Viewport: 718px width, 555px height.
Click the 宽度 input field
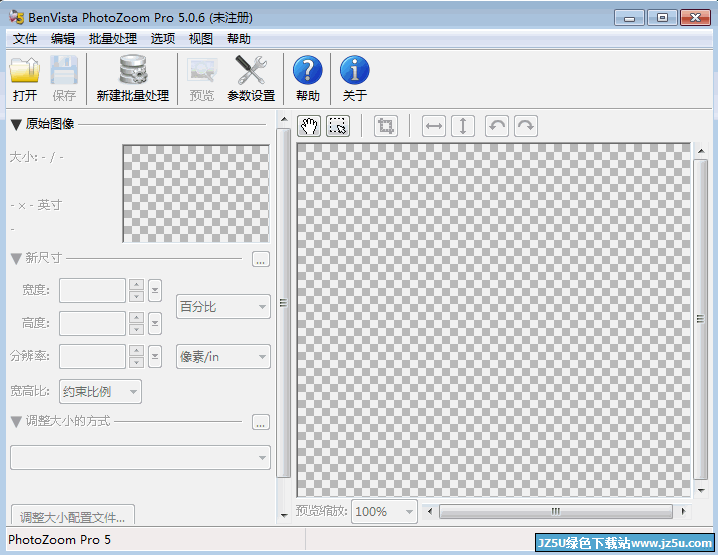tap(92, 290)
